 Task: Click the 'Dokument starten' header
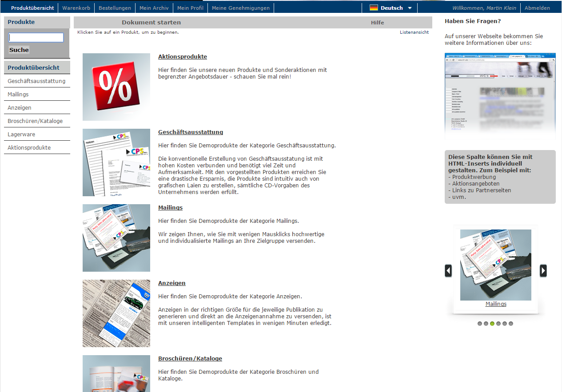[151, 22]
